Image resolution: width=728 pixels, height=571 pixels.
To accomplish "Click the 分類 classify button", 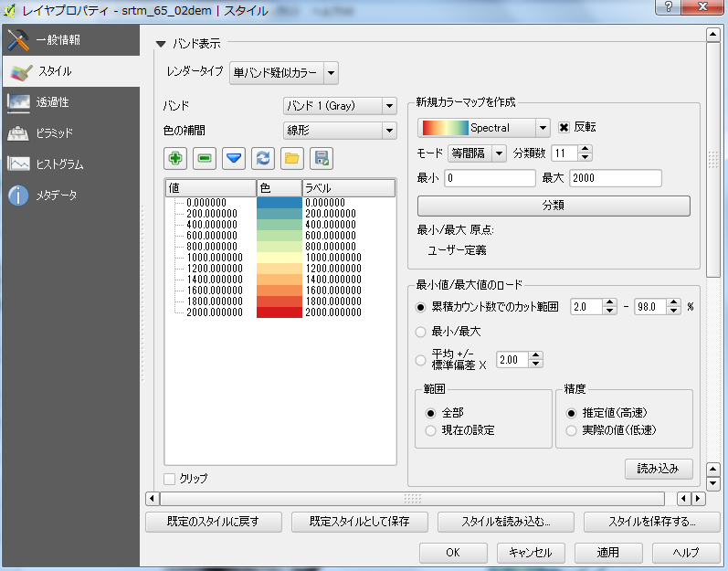I will pyautogui.click(x=554, y=206).
